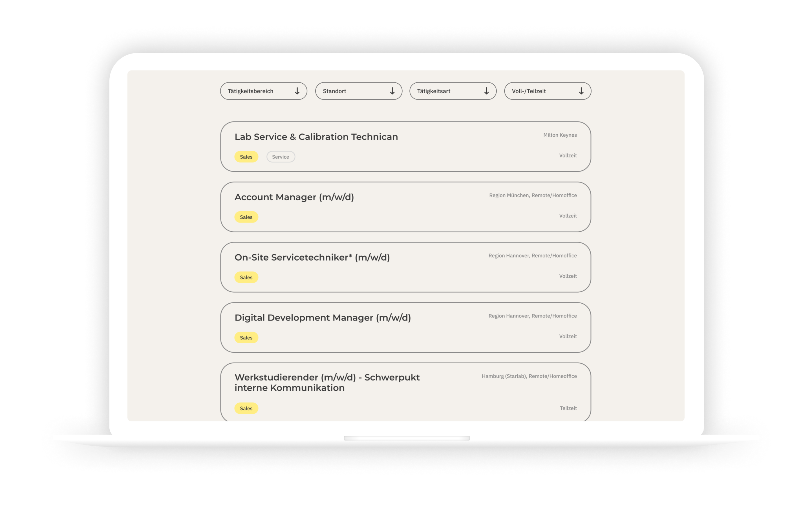The height and width of the screenshot is (507, 812).
Task: Expand the Standort dropdown filter
Action: coord(358,90)
